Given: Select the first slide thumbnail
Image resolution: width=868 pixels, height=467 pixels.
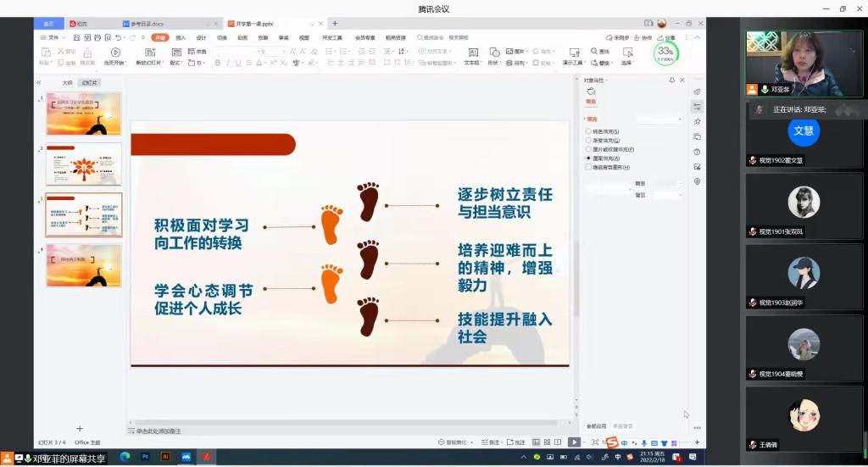Looking at the screenshot, I should 83,114.
